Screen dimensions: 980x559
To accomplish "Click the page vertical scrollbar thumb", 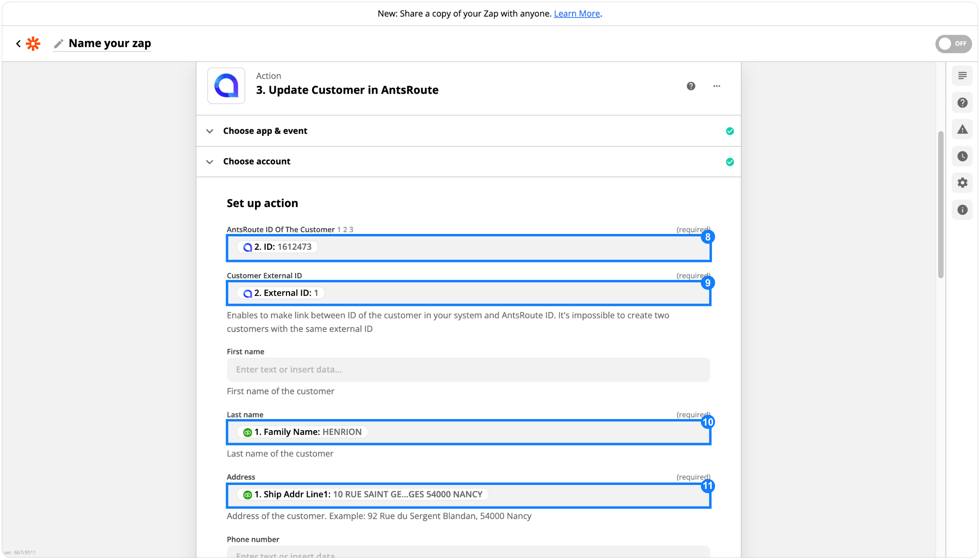I will tap(941, 204).
